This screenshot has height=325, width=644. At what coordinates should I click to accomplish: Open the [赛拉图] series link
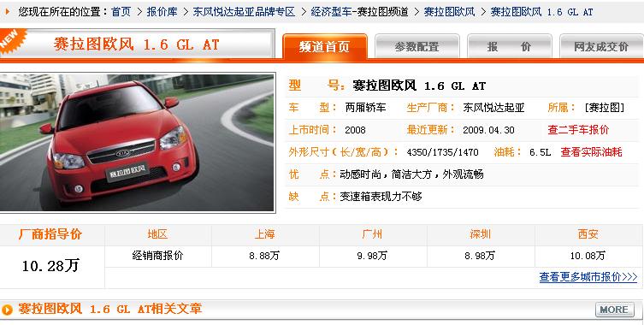pyautogui.click(x=604, y=108)
